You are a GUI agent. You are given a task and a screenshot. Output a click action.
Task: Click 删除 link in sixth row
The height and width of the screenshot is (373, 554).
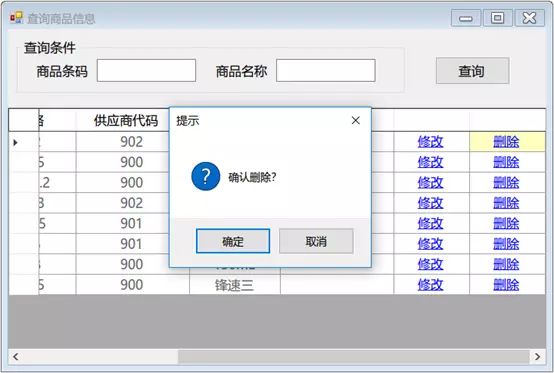tap(506, 244)
